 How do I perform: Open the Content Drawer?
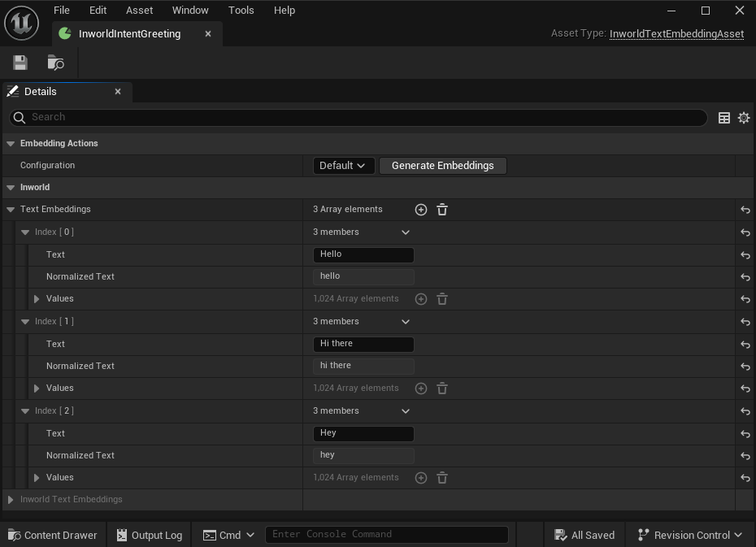pyautogui.click(x=53, y=535)
